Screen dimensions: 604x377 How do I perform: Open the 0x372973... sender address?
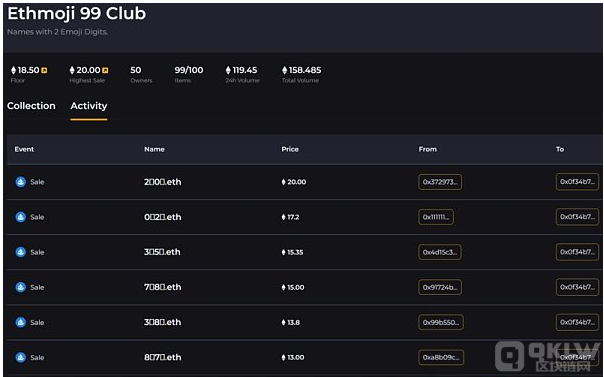(440, 182)
